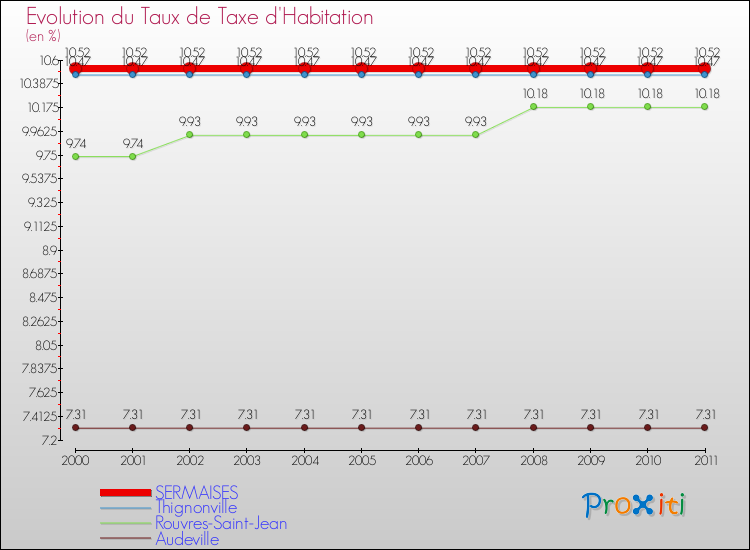
Task: Click the green data point for 2005 (9.93)
Action: point(362,135)
